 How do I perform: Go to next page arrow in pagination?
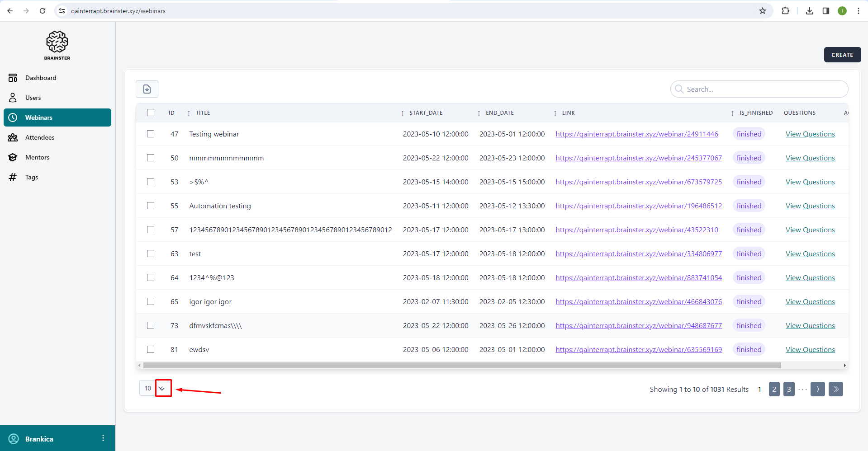(817, 389)
